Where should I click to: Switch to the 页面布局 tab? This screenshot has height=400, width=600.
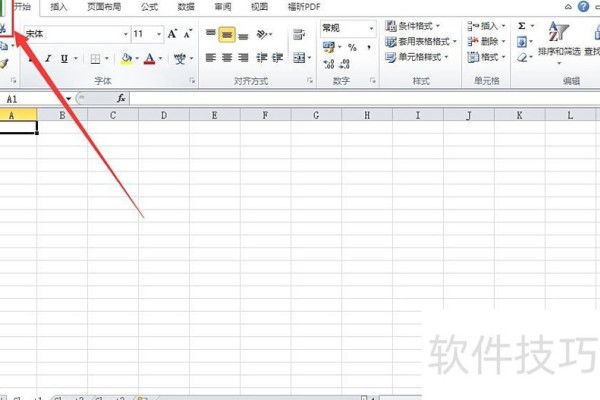point(104,7)
